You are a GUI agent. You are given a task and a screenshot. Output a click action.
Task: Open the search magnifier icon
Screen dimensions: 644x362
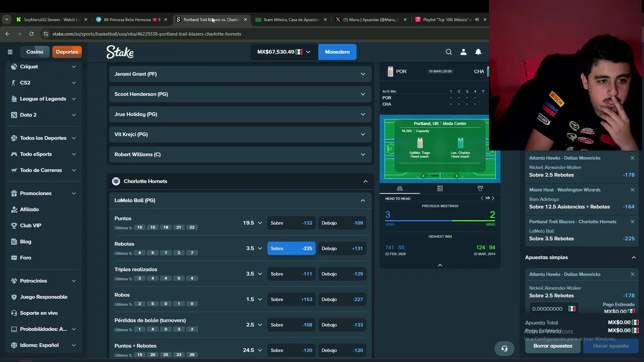click(449, 52)
